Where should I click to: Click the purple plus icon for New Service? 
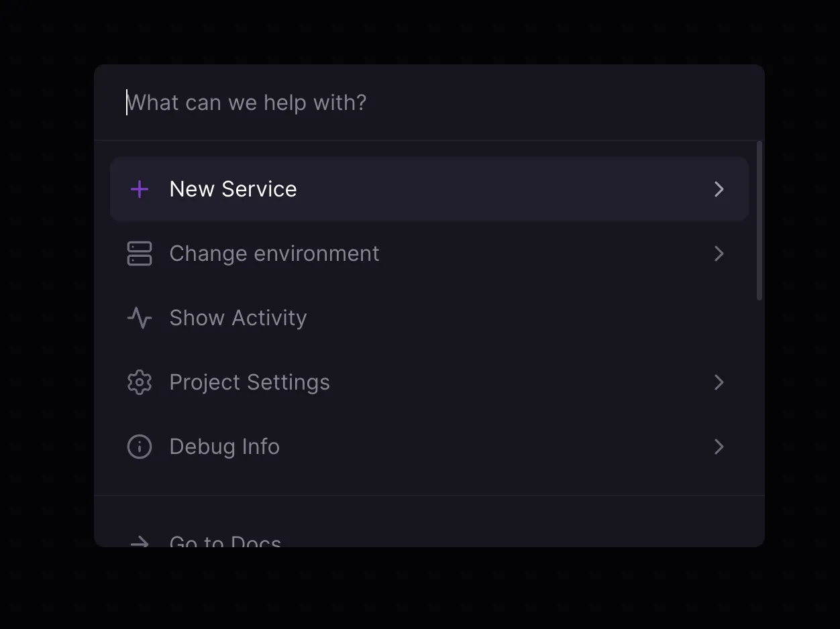point(140,189)
